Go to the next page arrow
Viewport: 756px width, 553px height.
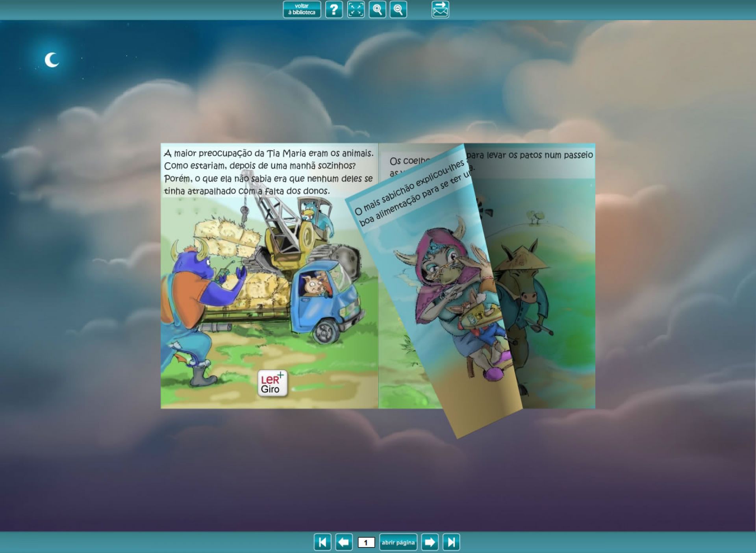pos(430,542)
